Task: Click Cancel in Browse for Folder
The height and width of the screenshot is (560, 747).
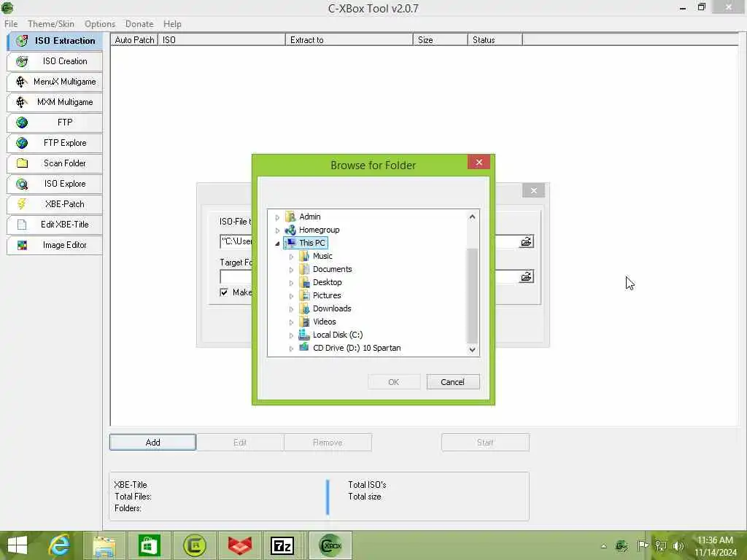Action: 452,382
